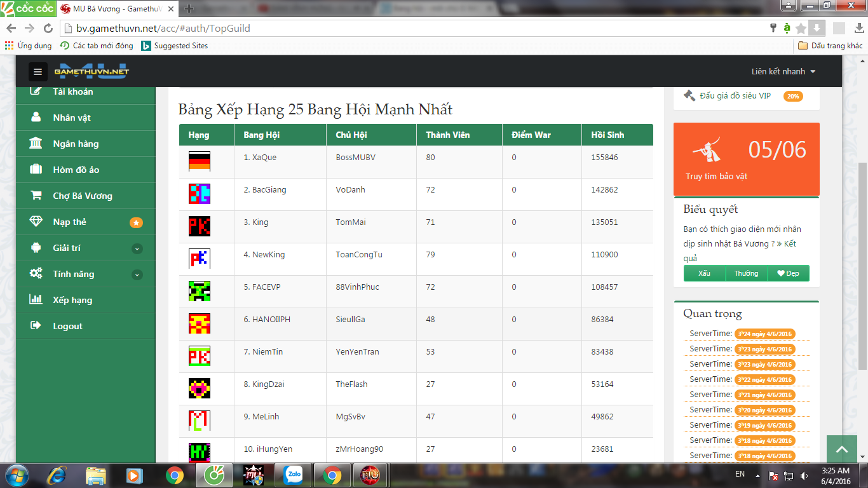Open the Kết quả poll results link
Screen dimensions: 868x488
(790, 244)
